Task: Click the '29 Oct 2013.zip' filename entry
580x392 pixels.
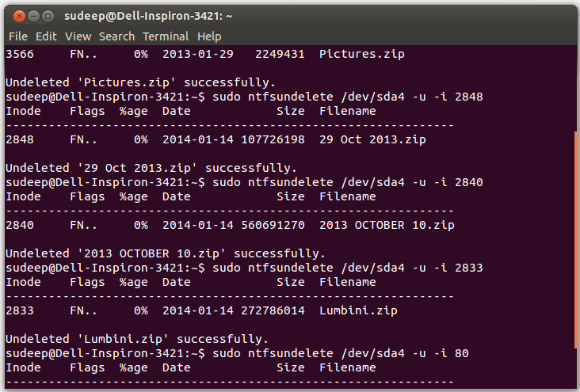Action: [x=372, y=140]
